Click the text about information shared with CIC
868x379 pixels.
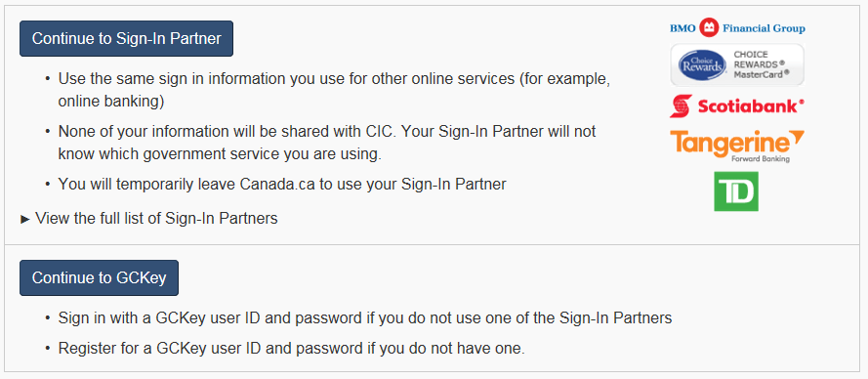[229, 132]
